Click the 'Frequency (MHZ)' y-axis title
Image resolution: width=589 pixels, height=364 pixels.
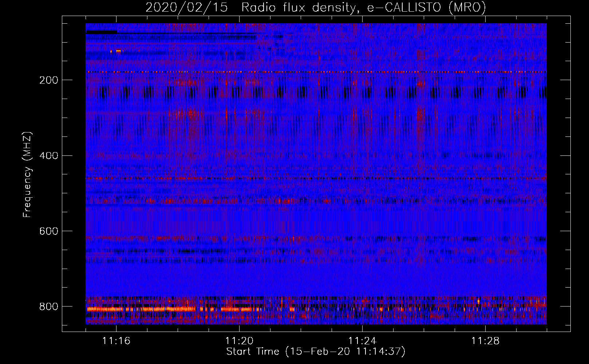pyautogui.click(x=27, y=175)
